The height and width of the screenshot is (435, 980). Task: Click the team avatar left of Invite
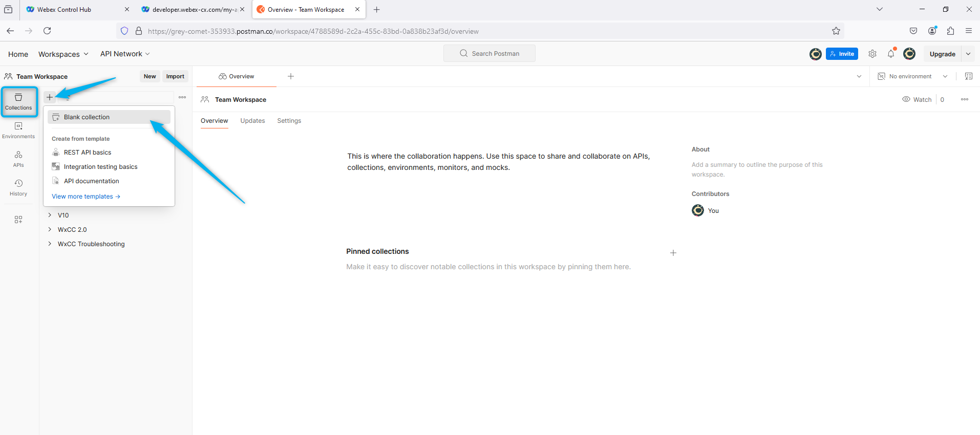click(816, 54)
